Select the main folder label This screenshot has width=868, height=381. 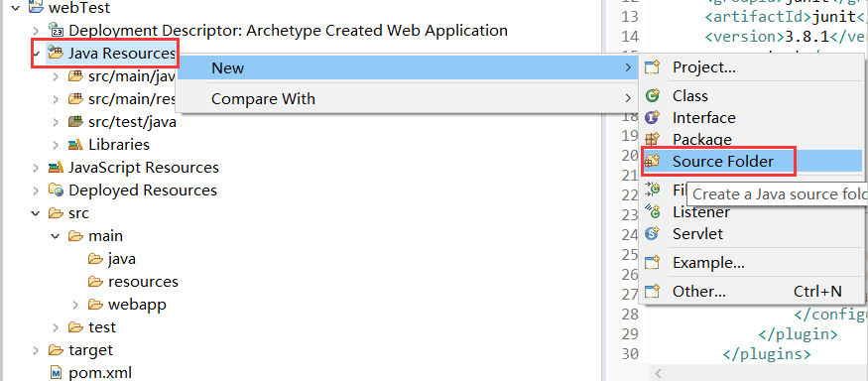[x=106, y=236]
